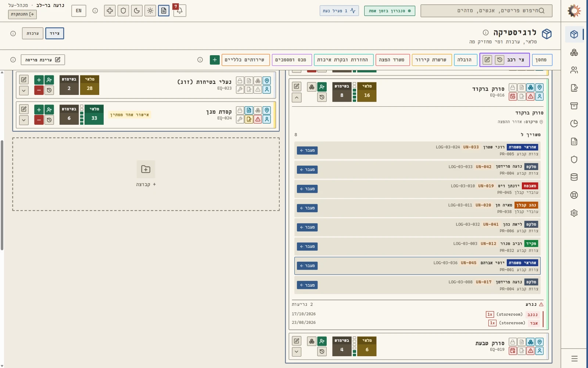
Task: Expand the נעלי בטיחות EQ-023 card
Action: tap(24, 90)
